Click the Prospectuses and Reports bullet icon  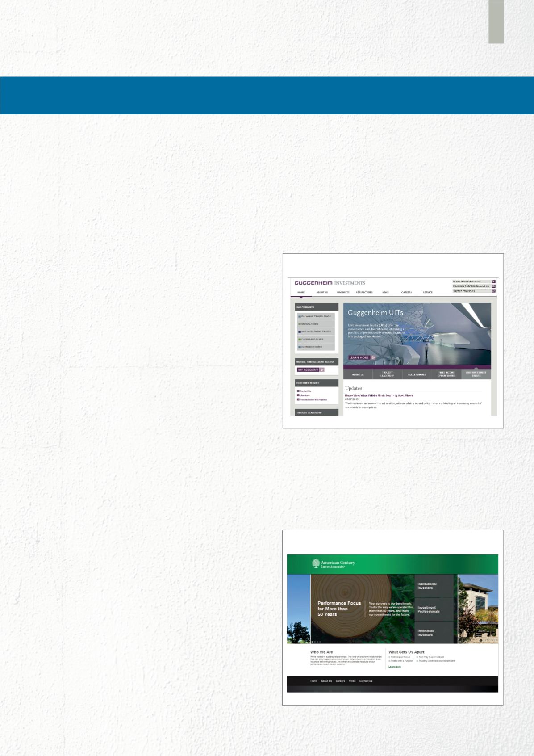tap(298, 399)
